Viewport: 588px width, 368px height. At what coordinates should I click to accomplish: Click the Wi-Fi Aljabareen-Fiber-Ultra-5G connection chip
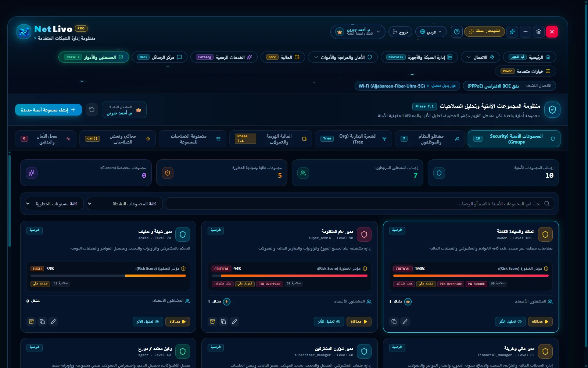click(x=408, y=86)
